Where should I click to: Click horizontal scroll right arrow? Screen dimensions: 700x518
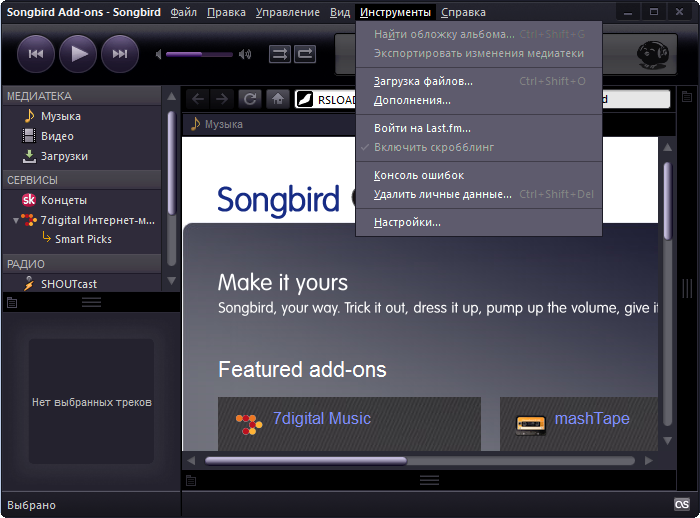pos(649,460)
